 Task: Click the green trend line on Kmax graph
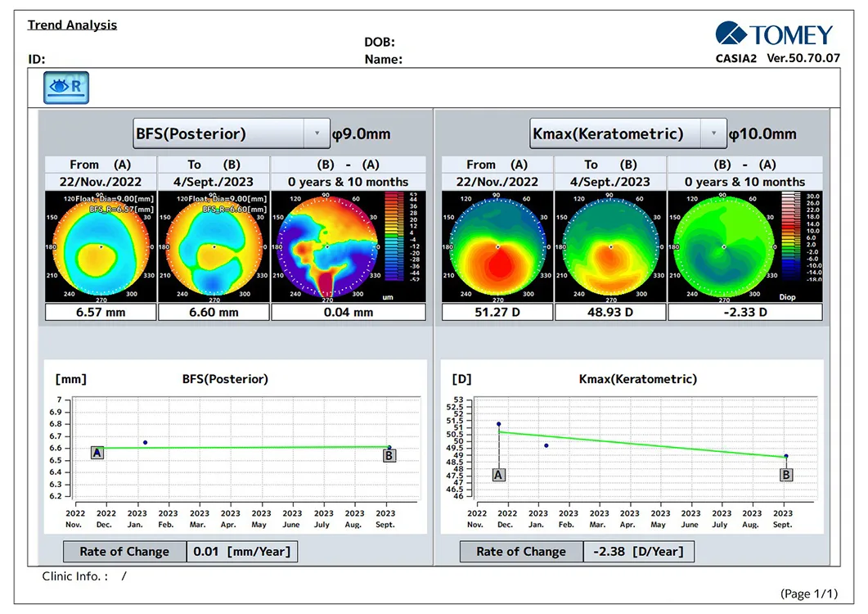642,445
